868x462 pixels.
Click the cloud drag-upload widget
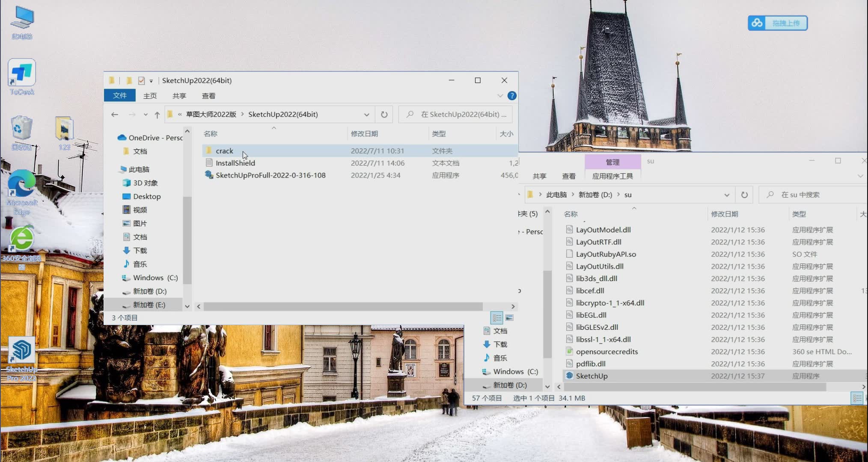778,23
